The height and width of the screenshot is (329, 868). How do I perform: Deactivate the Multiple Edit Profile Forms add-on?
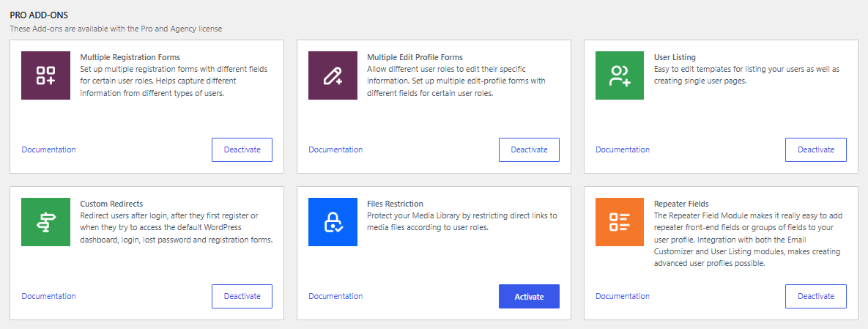coord(529,149)
